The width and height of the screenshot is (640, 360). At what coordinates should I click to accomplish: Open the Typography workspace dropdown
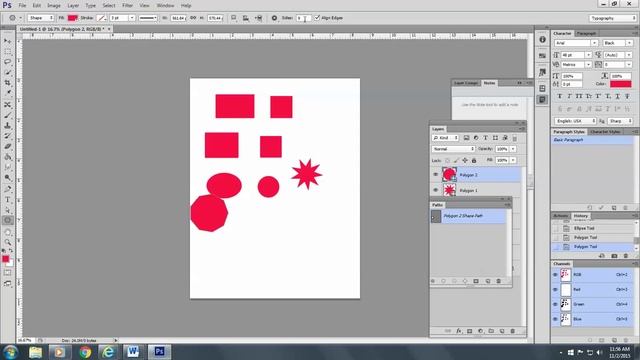[x=612, y=18]
